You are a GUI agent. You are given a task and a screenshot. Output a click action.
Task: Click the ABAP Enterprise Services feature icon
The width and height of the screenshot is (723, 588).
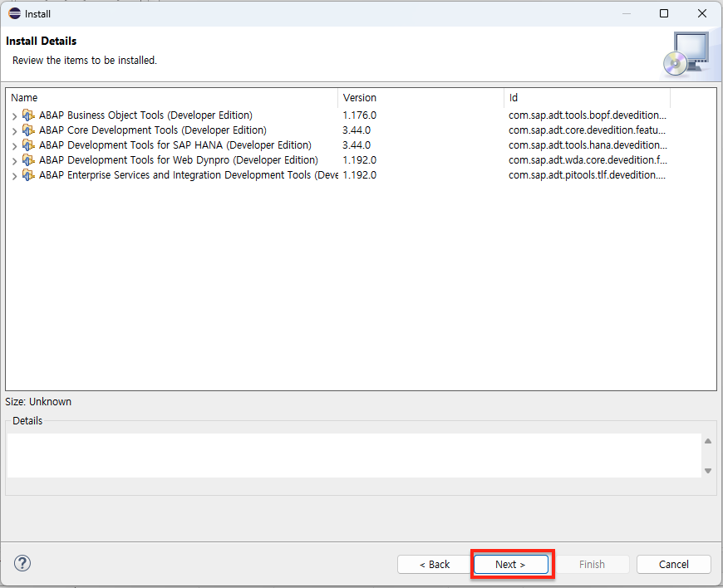pos(28,175)
